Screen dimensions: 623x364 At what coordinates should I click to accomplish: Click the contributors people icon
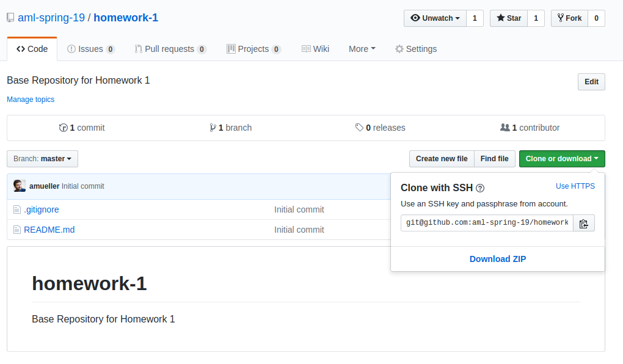pos(505,128)
